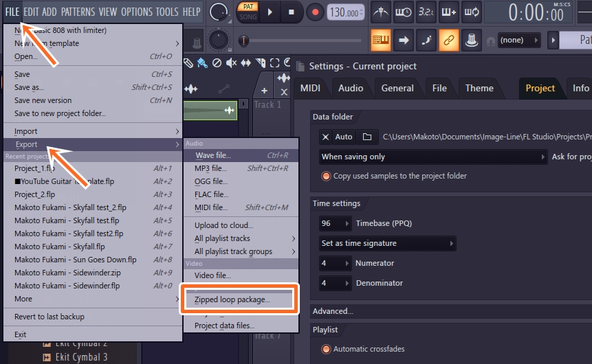This screenshot has width=592, height=364.
Task: Open the mixer knob icon in toolbar
Action: tap(471, 40)
